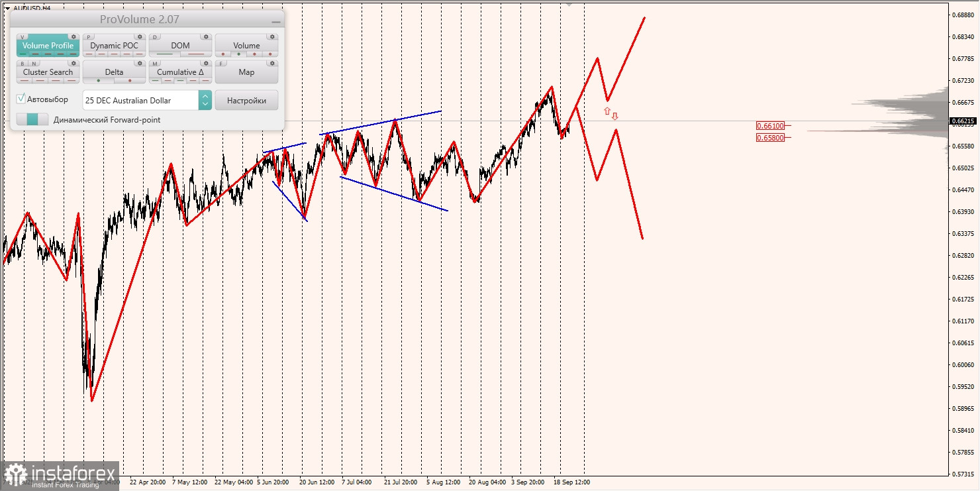Toggle red dot under Delta button
Viewport: 980px width, 491px height.
pos(130,81)
